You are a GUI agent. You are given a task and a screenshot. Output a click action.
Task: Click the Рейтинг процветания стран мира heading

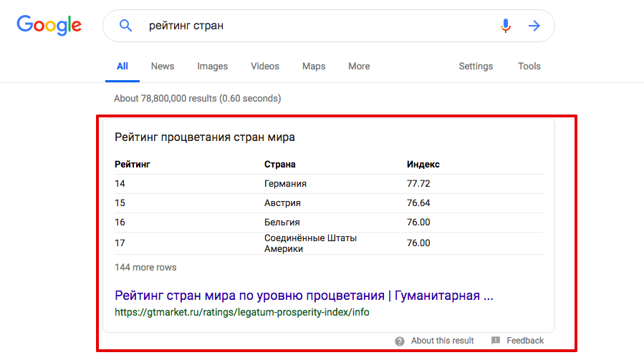click(x=205, y=137)
